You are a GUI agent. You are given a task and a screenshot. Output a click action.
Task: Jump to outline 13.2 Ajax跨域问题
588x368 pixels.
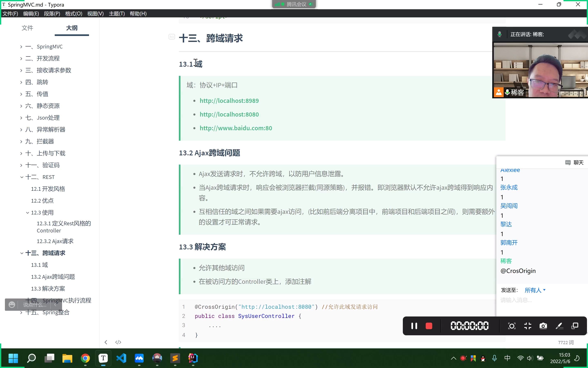click(x=53, y=277)
